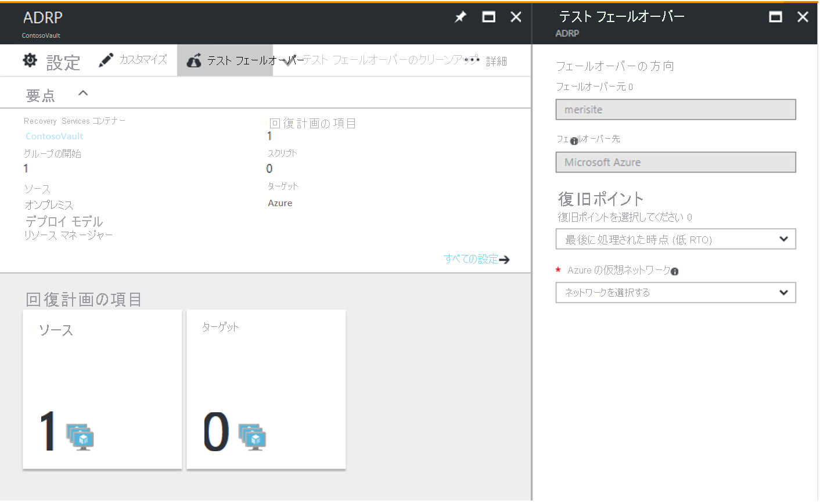Collapse the 要点 section chevron

coord(83,93)
